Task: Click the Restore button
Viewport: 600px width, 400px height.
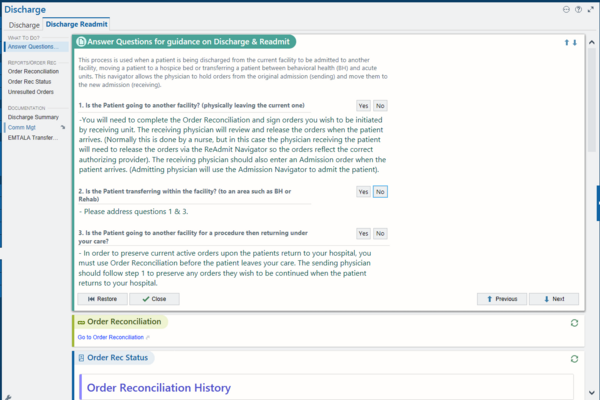Action: pyautogui.click(x=103, y=299)
